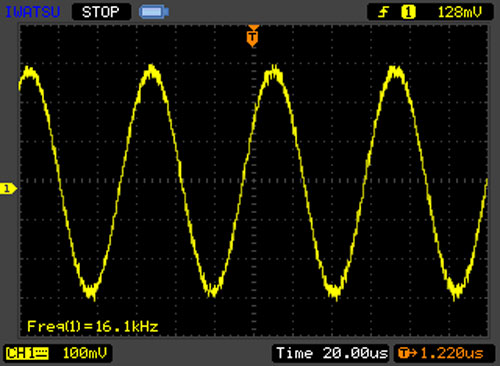
Task: Select the 128mV trigger level readout
Action: point(460,12)
